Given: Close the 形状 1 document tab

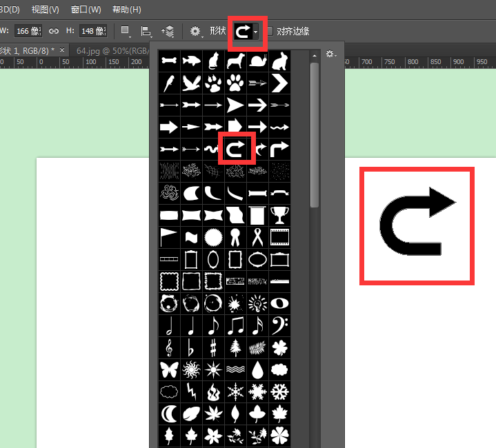Looking at the screenshot, I should [x=62, y=50].
